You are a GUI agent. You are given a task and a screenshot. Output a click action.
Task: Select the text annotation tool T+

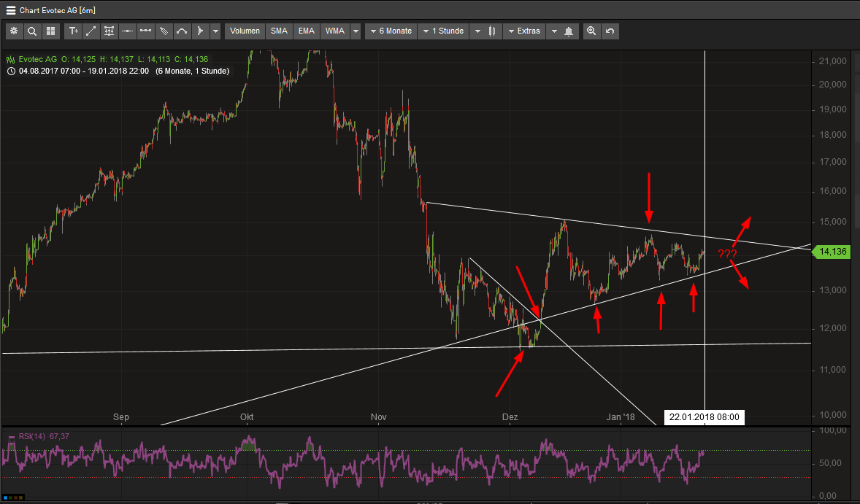point(73,31)
